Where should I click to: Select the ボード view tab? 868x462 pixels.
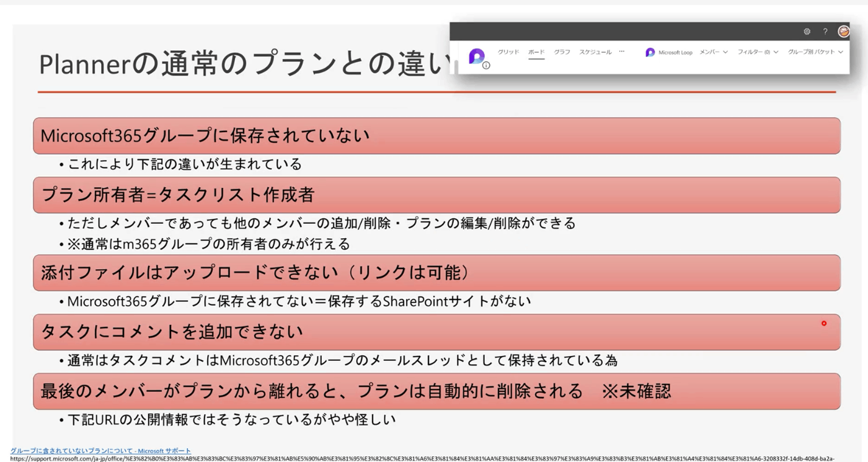pos(536,52)
